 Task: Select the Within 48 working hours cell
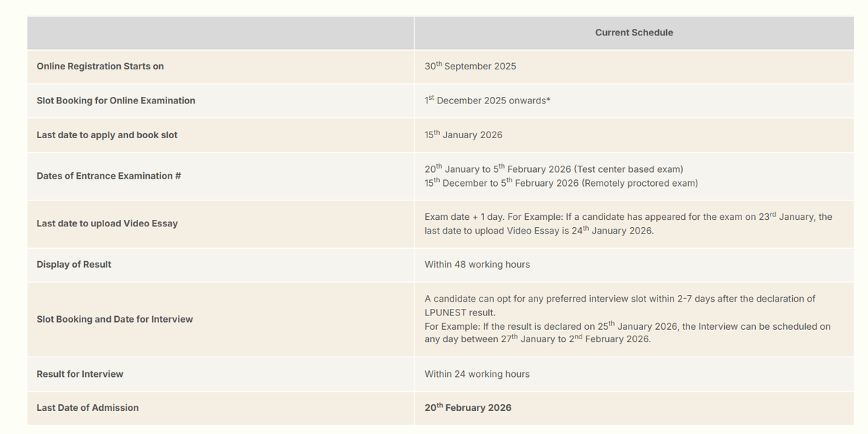[x=477, y=265]
